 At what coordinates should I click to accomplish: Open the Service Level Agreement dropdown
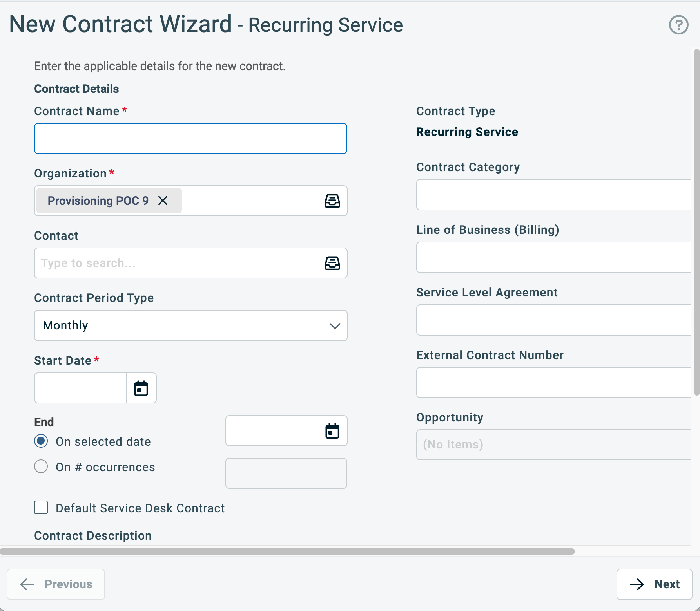click(x=553, y=320)
